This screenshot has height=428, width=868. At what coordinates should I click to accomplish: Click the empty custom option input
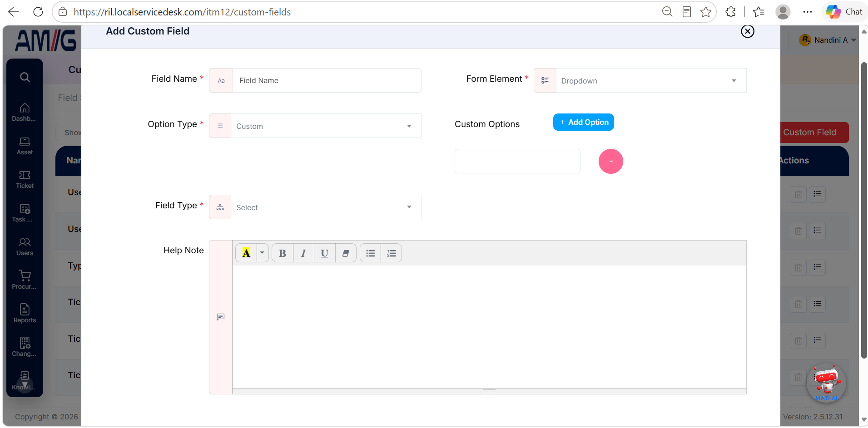517,161
